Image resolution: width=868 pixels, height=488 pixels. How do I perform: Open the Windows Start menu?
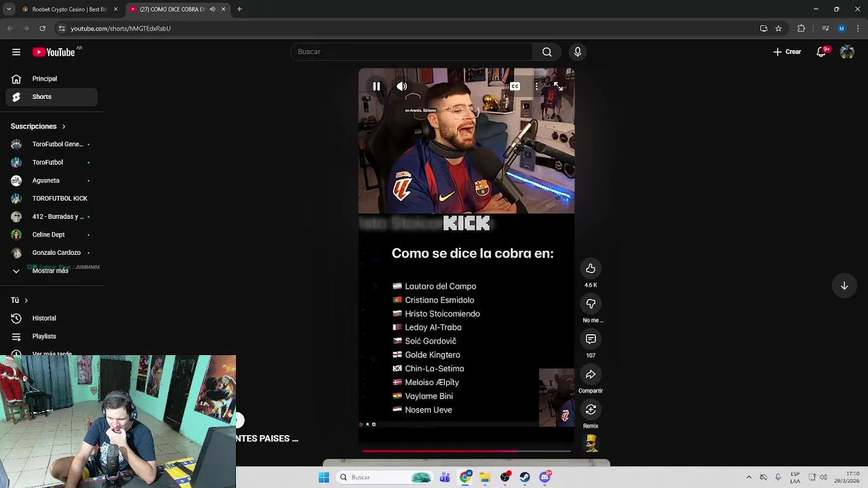[324, 477]
